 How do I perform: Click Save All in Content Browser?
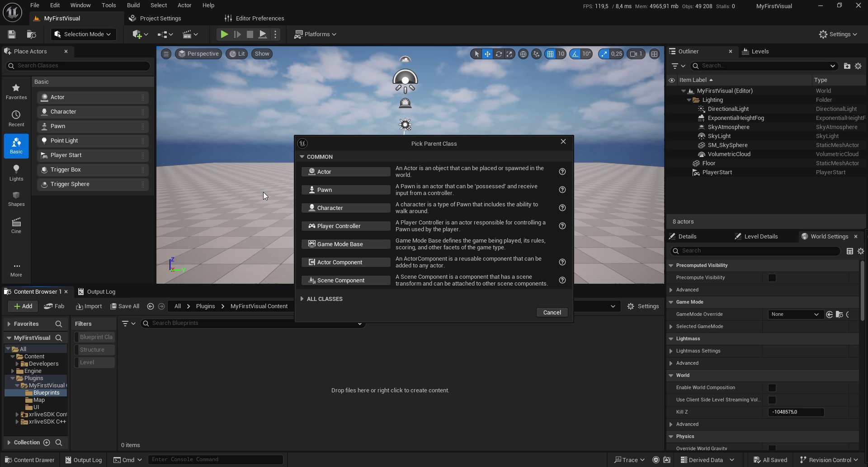click(125, 306)
